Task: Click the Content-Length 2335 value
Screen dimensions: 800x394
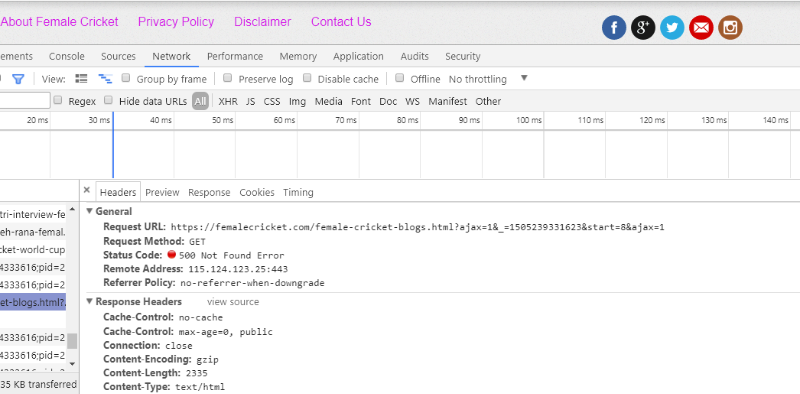Action: tap(196, 373)
